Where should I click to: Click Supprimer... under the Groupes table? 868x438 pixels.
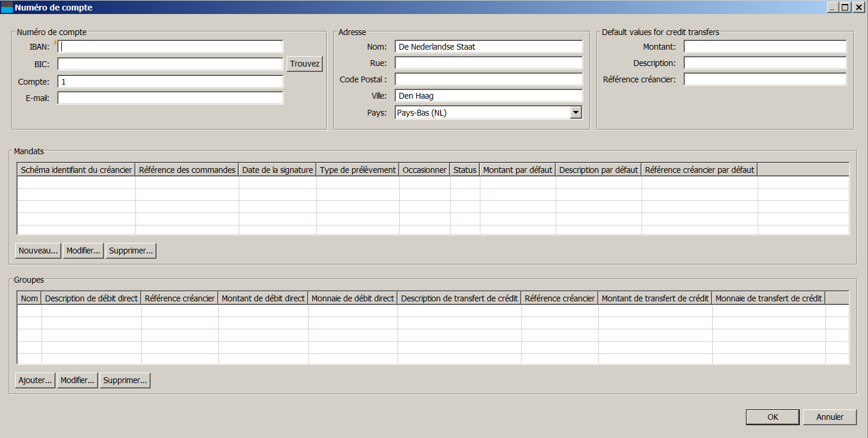[125, 380]
